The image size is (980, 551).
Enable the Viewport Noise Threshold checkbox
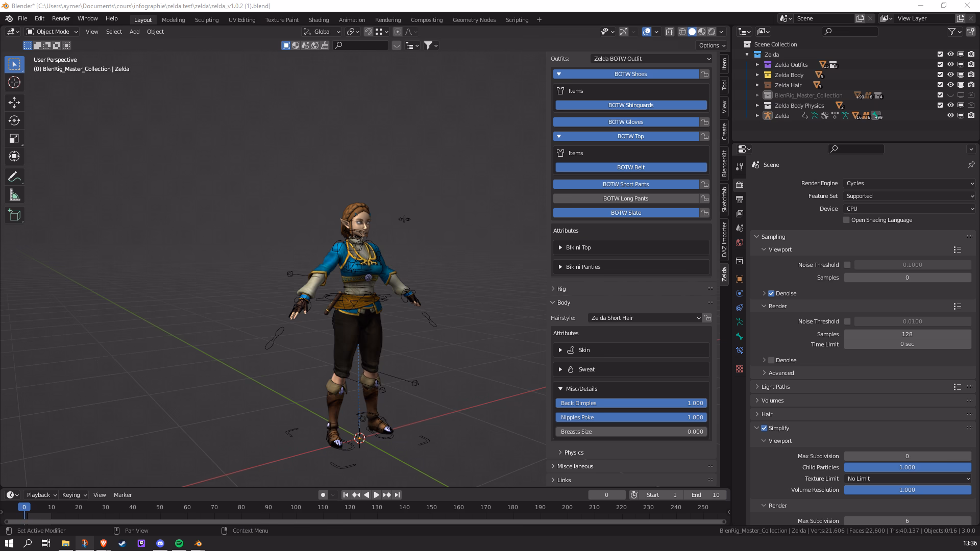(847, 265)
